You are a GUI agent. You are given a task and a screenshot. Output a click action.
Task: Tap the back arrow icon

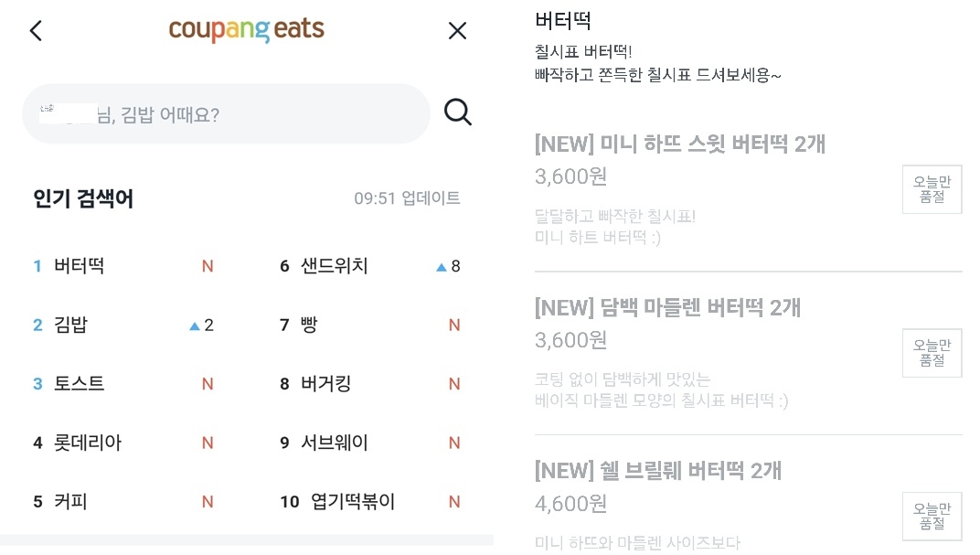click(36, 30)
